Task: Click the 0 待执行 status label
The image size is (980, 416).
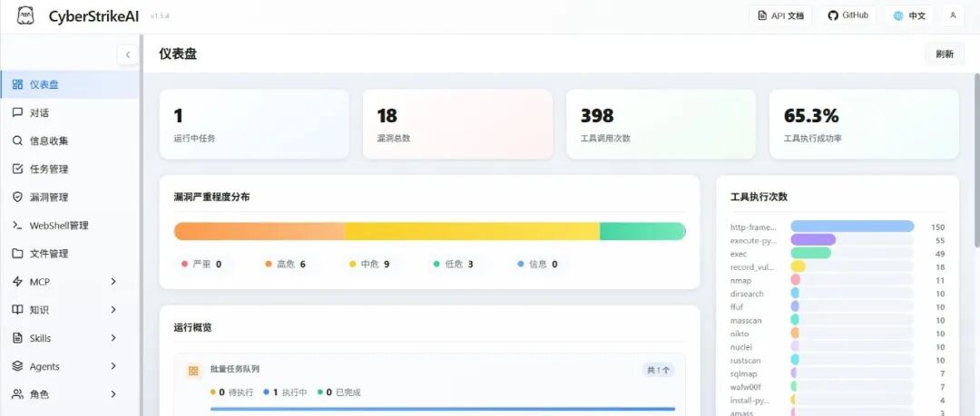Action: coord(232,392)
